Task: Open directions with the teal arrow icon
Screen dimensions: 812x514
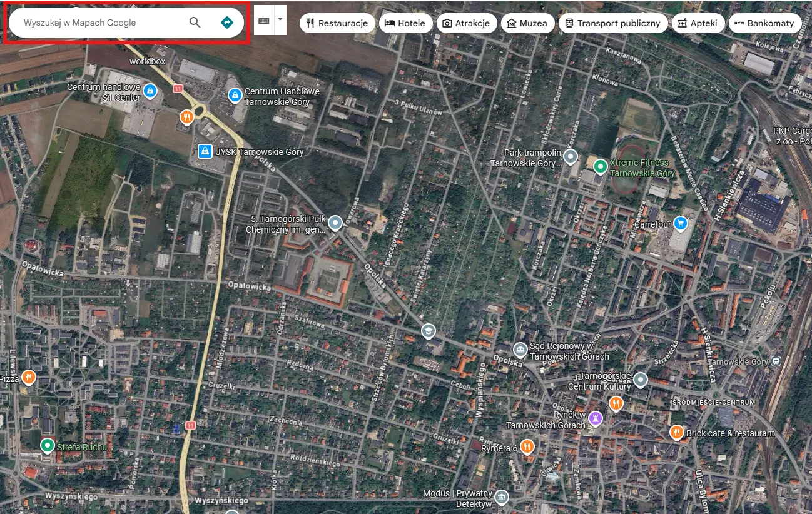Action: 226,23
